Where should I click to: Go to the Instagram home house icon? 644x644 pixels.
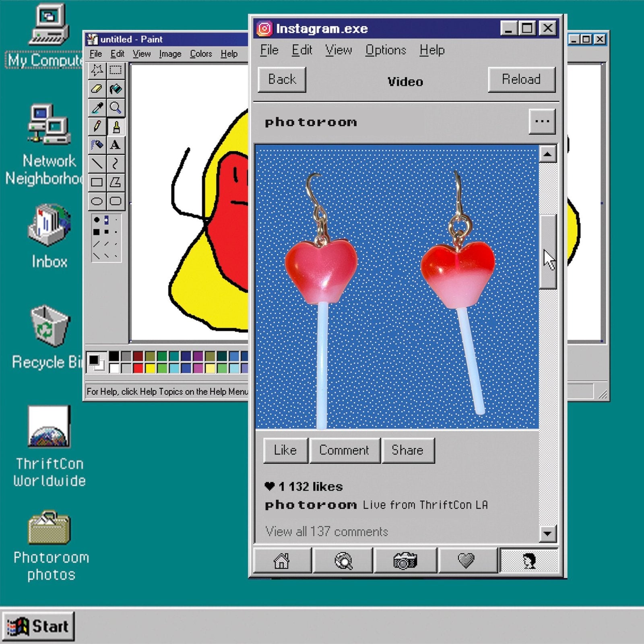[282, 560]
